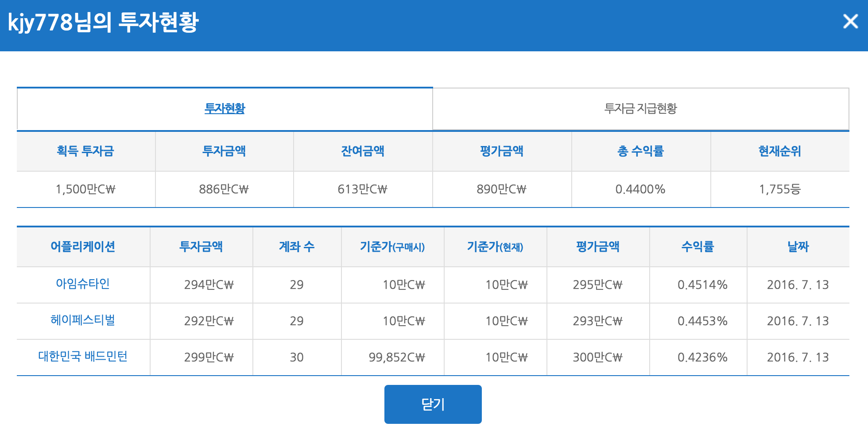This screenshot has width=868, height=438.
Task: Click the 현재순위 column header
Action: coord(779,151)
